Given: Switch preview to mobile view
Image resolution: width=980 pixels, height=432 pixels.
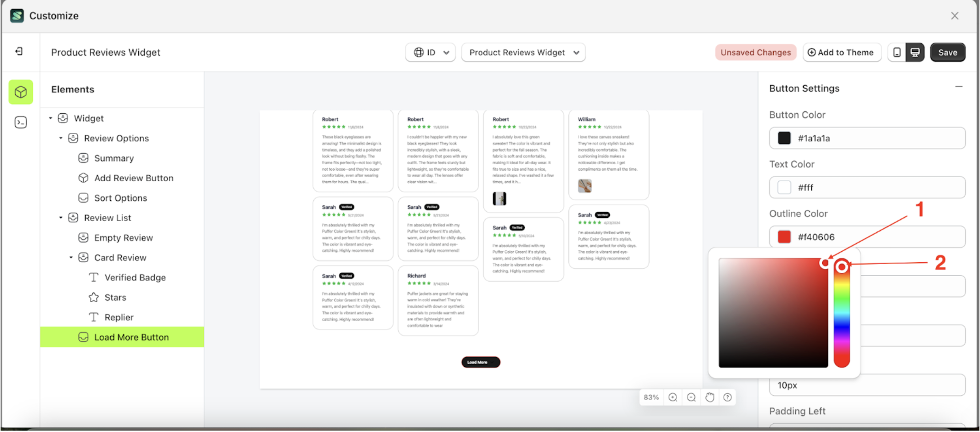Looking at the screenshot, I should click(x=897, y=52).
